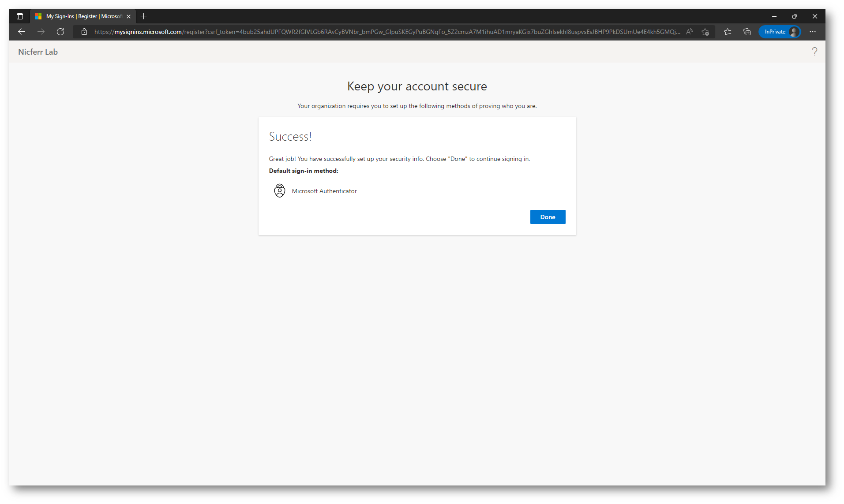The height and width of the screenshot is (504, 844).
Task: Activate the Read aloud icon
Action: [690, 32]
